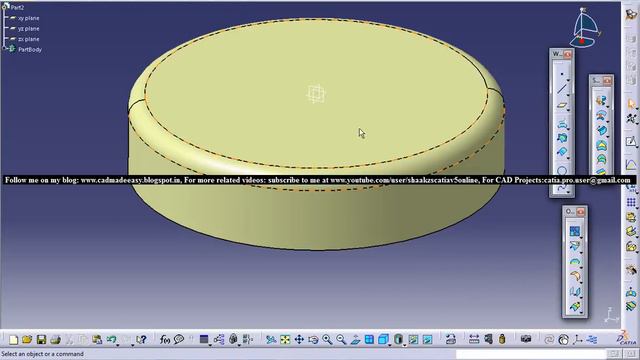The width and height of the screenshot is (640, 360).
Task: Click the power input field in status bar
Action: pos(531,354)
